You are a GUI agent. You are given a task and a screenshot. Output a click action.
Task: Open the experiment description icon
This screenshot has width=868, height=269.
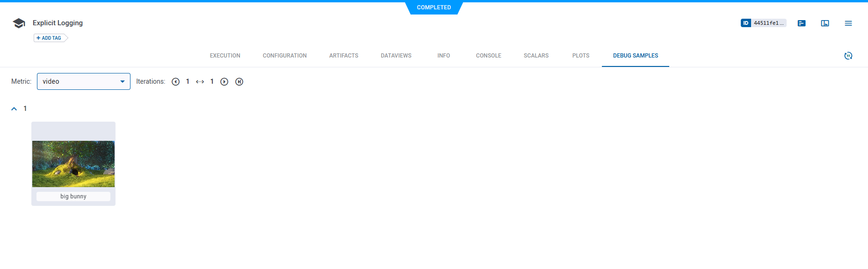(x=801, y=23)
